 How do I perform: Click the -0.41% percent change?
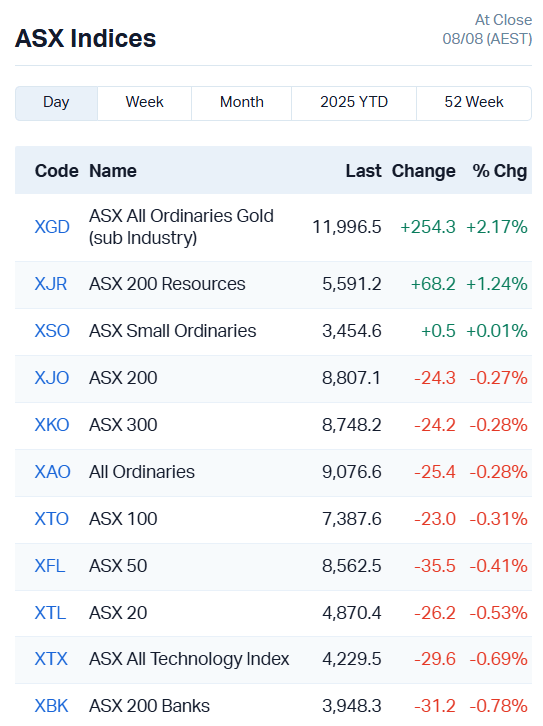click(x=499, y=566)
